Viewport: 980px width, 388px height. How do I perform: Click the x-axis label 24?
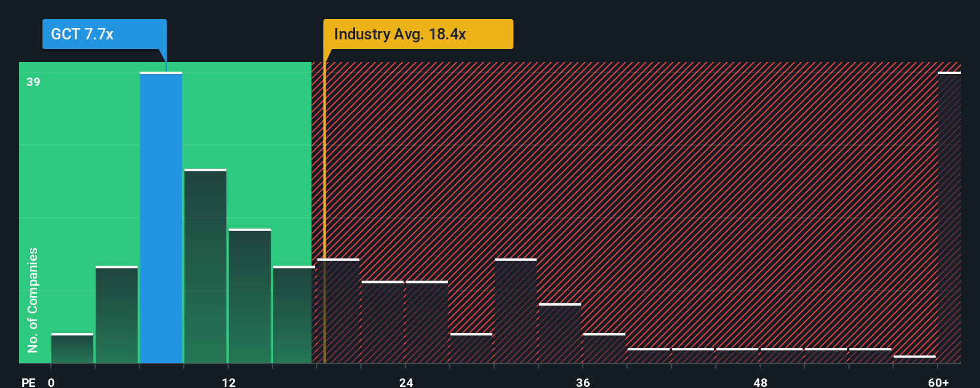coord(406,382)
